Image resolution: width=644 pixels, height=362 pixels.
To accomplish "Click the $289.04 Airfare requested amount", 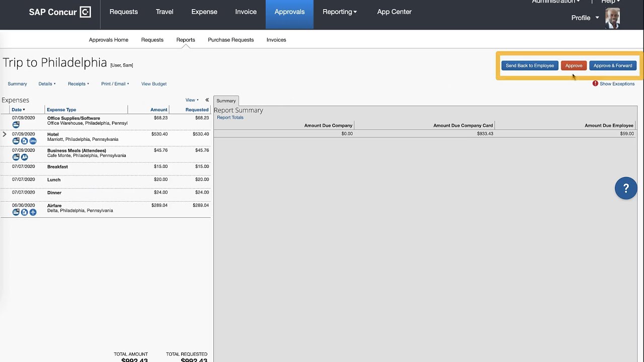I will click(201, 205).
